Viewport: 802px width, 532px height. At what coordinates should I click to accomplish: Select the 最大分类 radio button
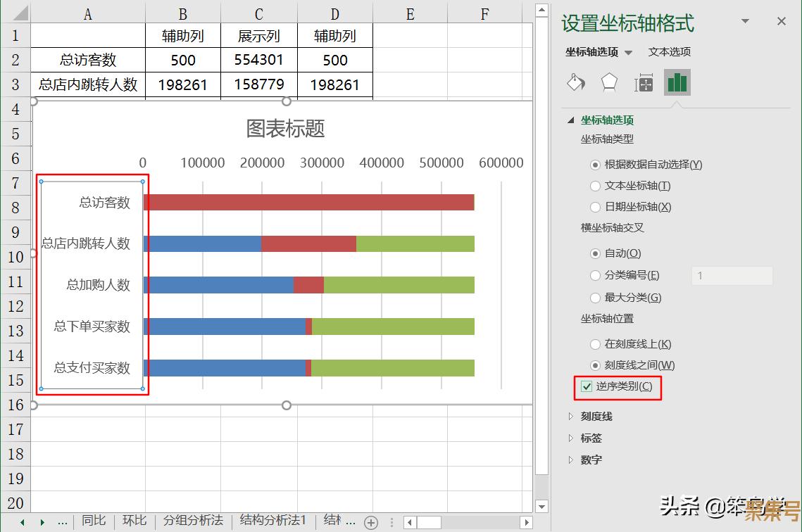tap(596, 298)
